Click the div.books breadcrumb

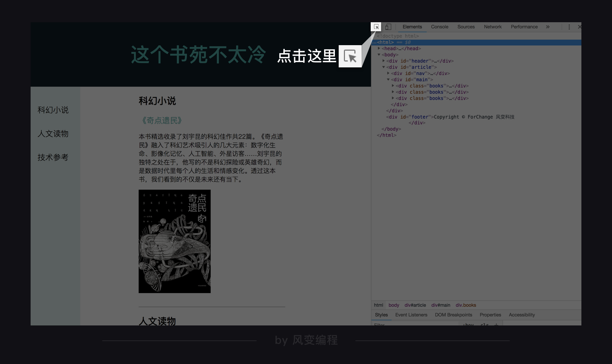point(466,305)
